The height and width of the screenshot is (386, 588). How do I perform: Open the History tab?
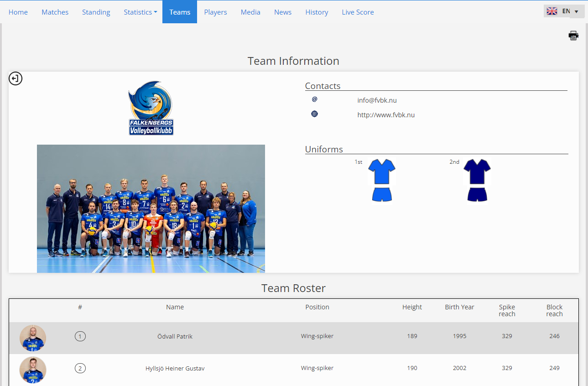tap(317, 12)
